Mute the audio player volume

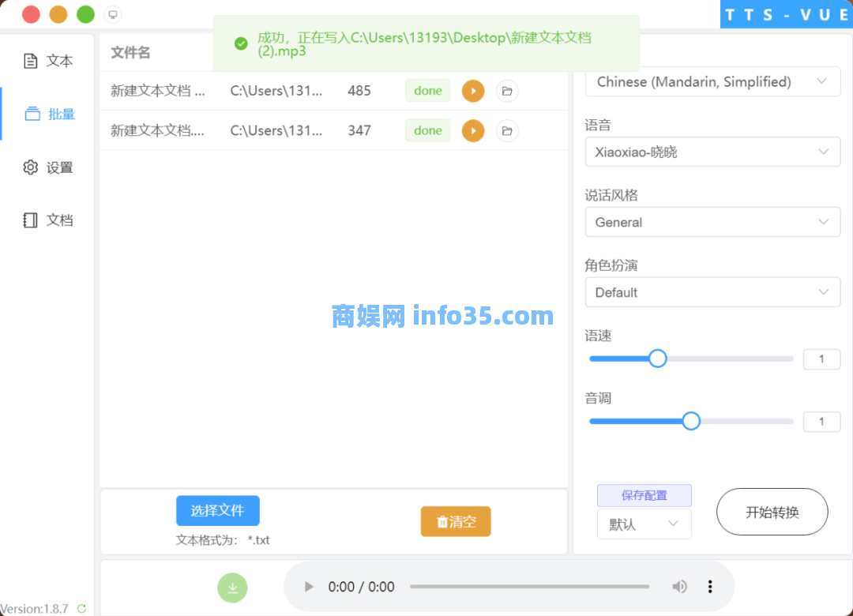pyautogui.click(x=679, y=587)
